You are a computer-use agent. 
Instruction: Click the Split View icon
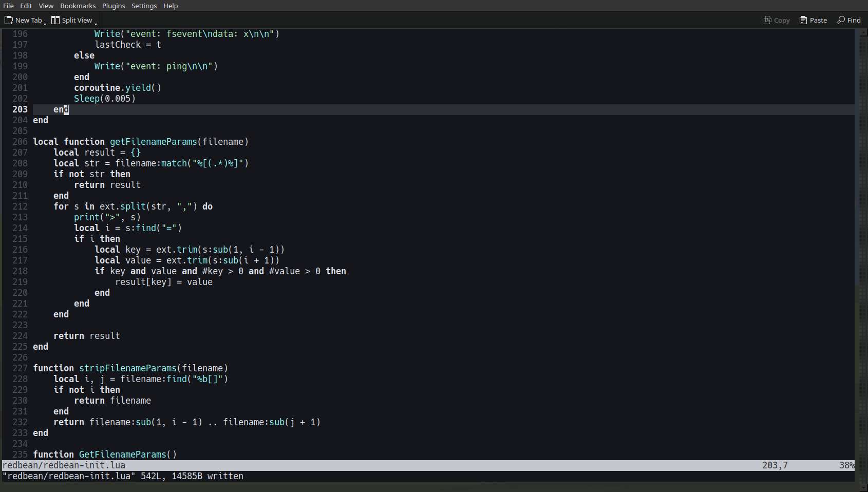point(55,20)
